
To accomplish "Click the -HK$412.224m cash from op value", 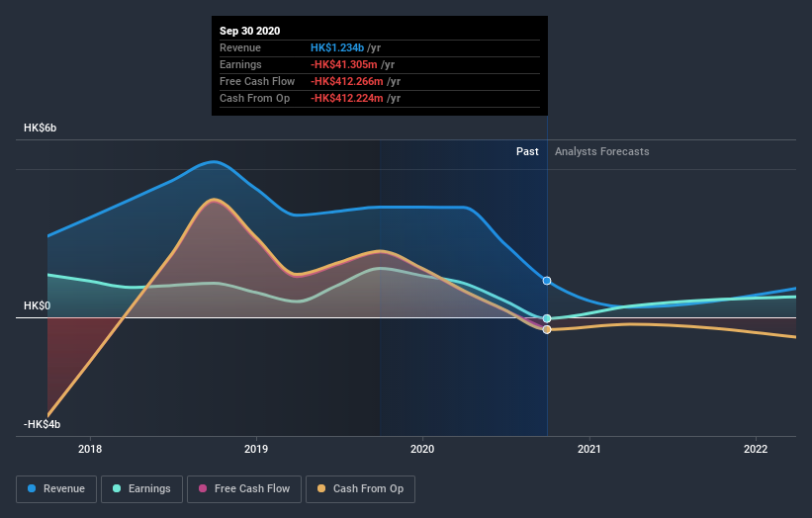I will (347, 98).
